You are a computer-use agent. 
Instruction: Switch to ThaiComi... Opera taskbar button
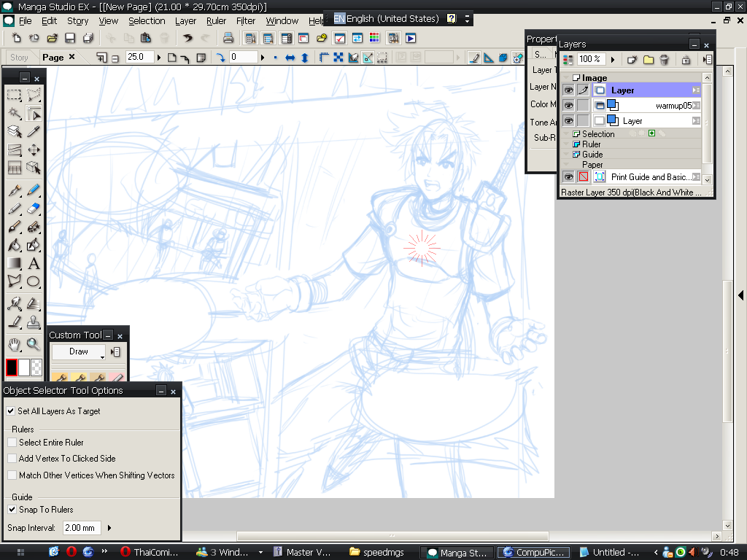pyautogui.click(x=150, y=553)
